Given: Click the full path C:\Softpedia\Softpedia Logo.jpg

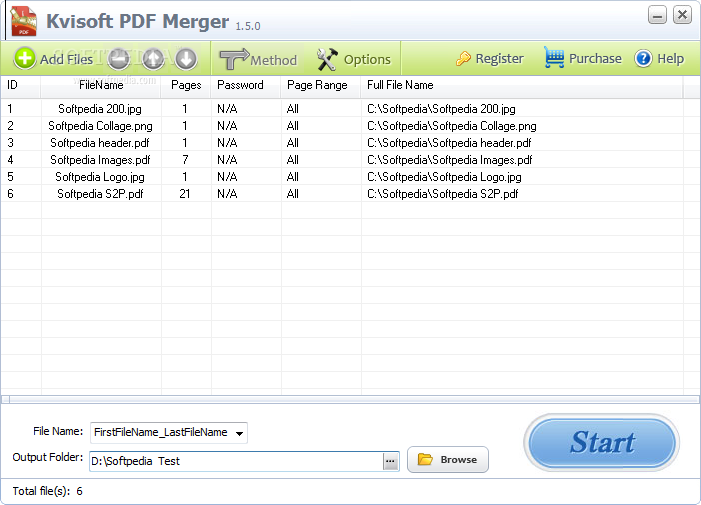Looking at the screenshot, I should click(x=444, y=177).
